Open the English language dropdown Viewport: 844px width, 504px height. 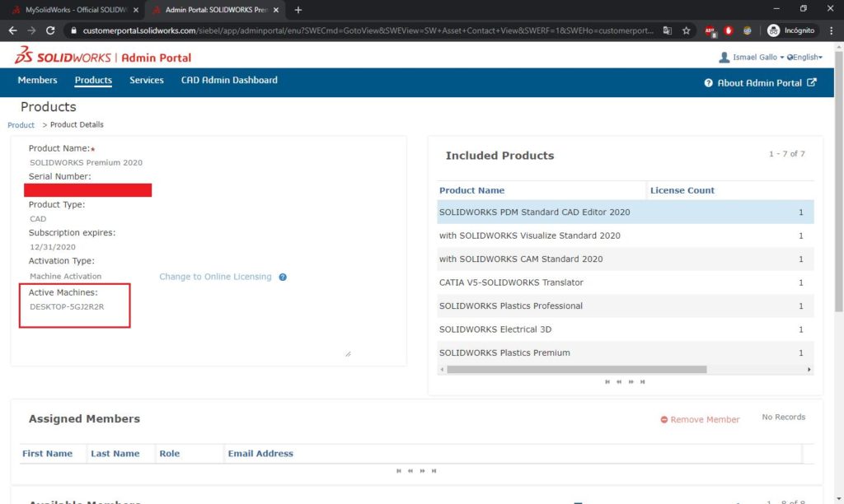[x=804, y=57]
